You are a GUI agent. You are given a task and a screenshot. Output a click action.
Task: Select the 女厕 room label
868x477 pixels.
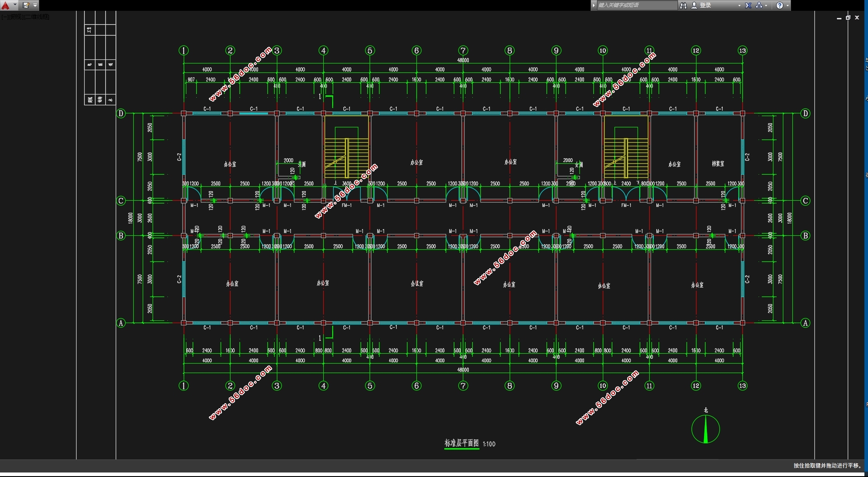(x=579, y=165)
